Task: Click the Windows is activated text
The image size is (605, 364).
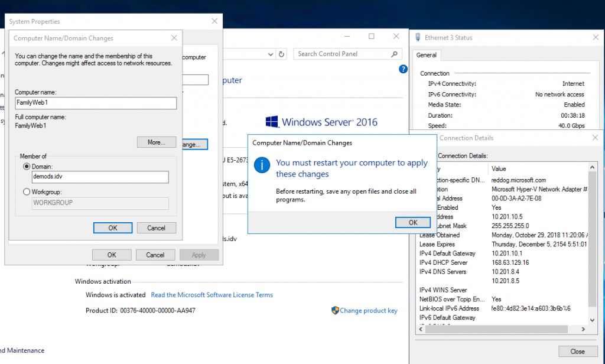Action: point(115,295)
